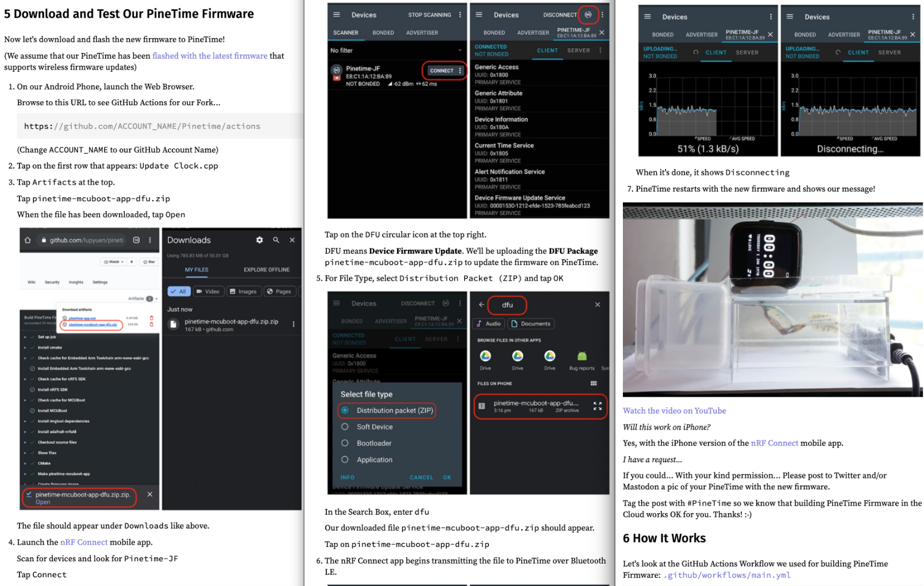The image size is (924, 586).
Task: Select the Bootloader radio button
Action: click(x=345, y=443)
